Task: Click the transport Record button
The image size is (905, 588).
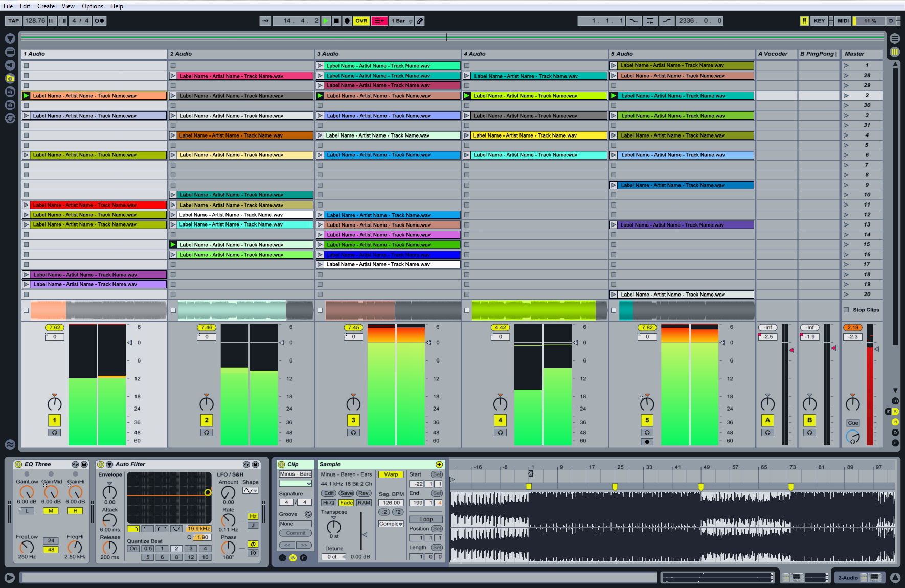Action: (x=347, y=21)
